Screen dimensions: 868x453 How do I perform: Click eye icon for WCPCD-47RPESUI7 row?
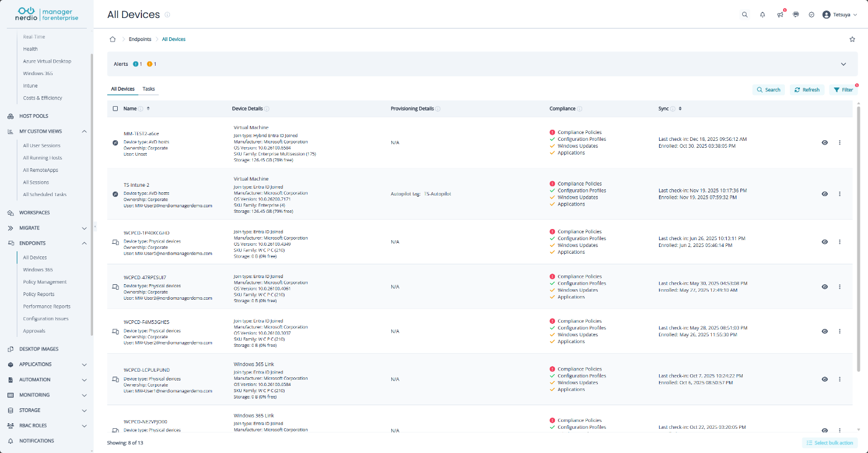tap(825, 287)
